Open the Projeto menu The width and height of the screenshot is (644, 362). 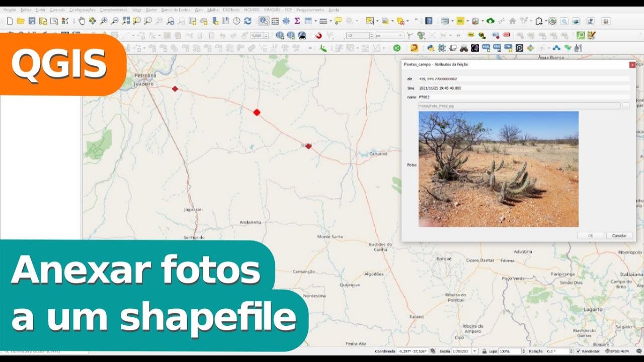(10, 10)
